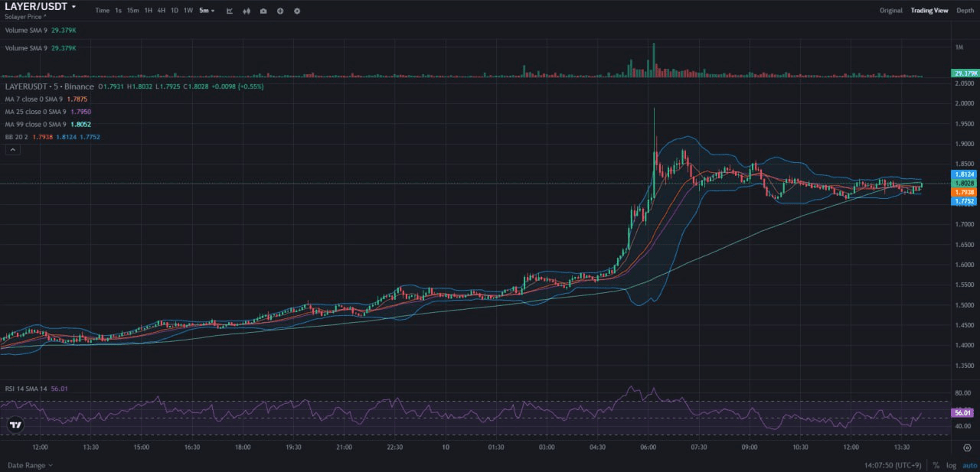Switch to the 4H interval

pos(162,11)
